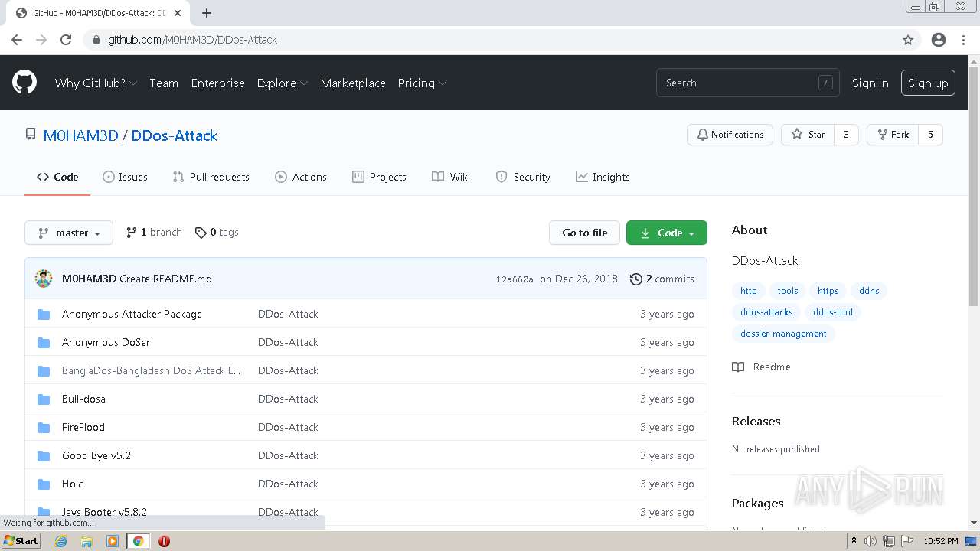Open the Enterprise navigation link
This screenshot has height=551, width=980.
(218, 83)
